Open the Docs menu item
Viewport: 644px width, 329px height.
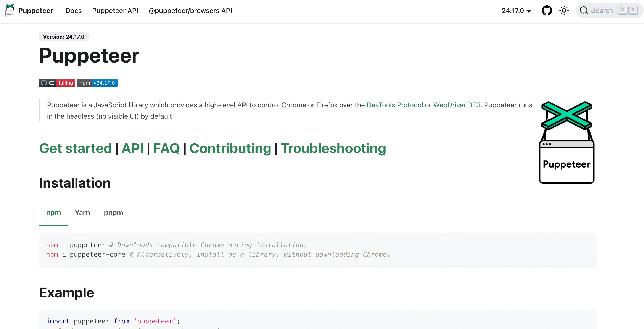click(x=74, y=11)
